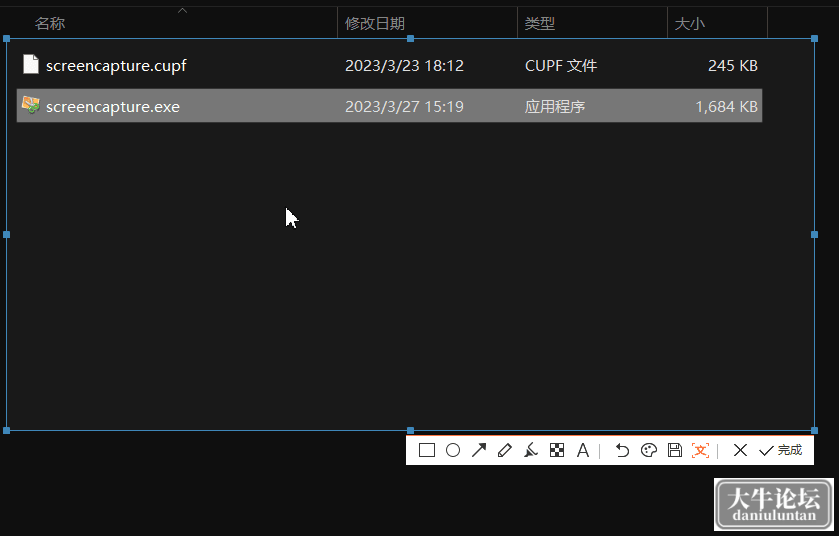Click the right-middle selection resize handle

(814, 234)
